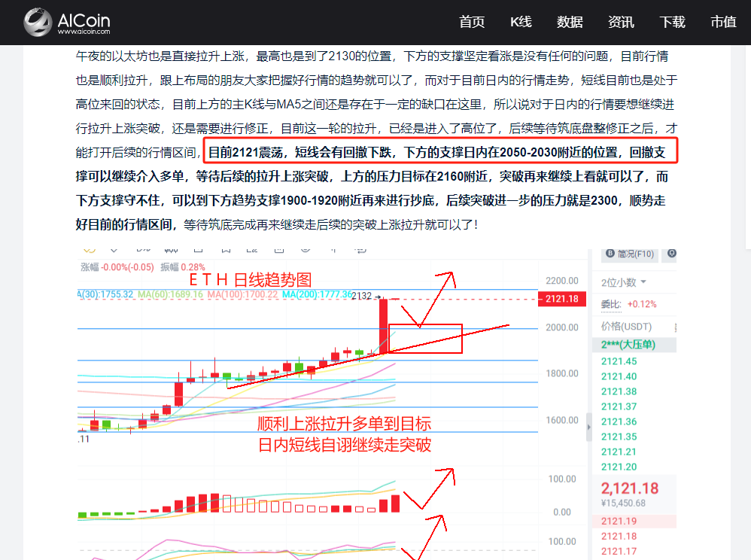751x560 pixels.
Task: Open the 市值 market cap page
Action: pos(723,22)
